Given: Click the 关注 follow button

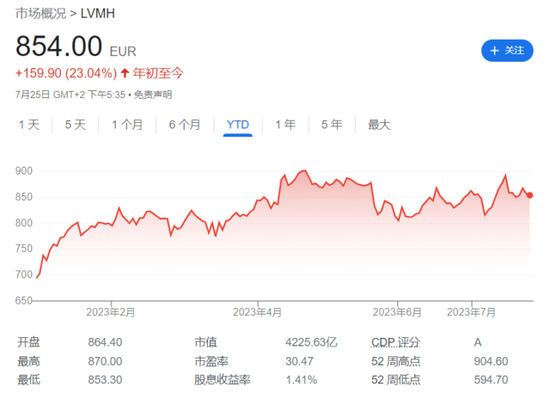Looking at the screenshot, I should coord(507,50).
